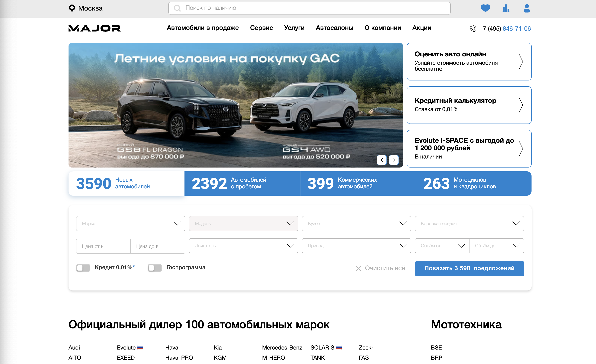Click the Mercedes-Benz brand link
This screenshot has height=364, width=596.
click(x=282, y=348)
